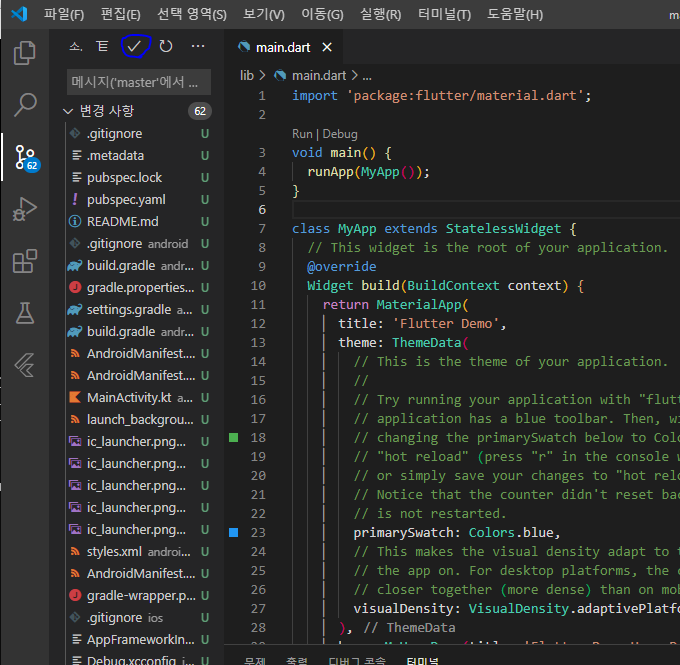Open source control more actions ellipsis
680x665 pixels.
[198, 46]
